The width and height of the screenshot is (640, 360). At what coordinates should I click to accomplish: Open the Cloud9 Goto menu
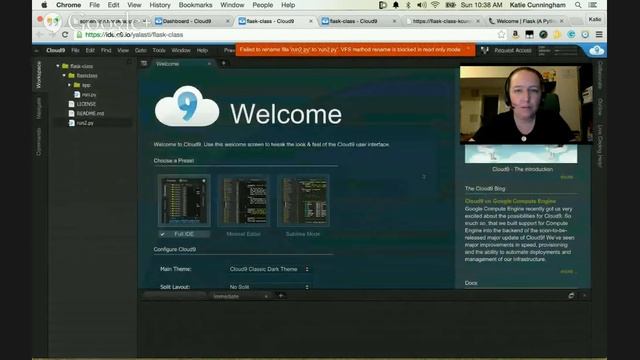[140, 50]
